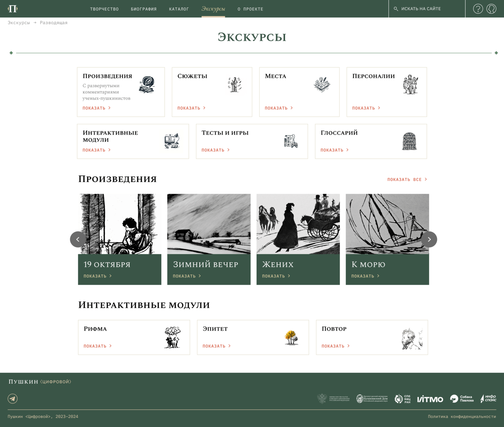504x427 pixels.
Task: Click the Повтор module title
Action: click(334, 329)
